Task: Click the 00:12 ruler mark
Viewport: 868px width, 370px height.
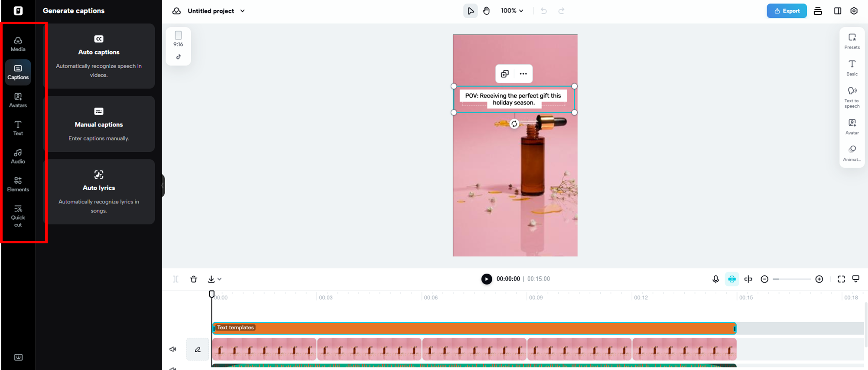Action: (641, 298)
